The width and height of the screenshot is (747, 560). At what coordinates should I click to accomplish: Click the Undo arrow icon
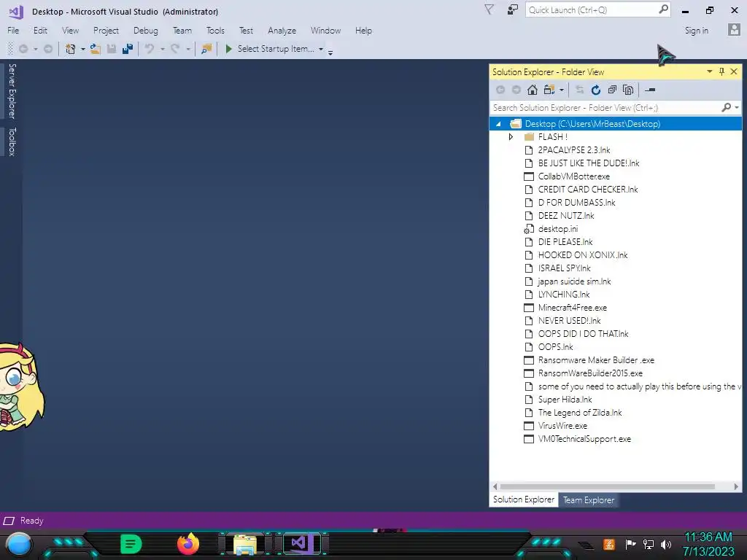point(150,49)
